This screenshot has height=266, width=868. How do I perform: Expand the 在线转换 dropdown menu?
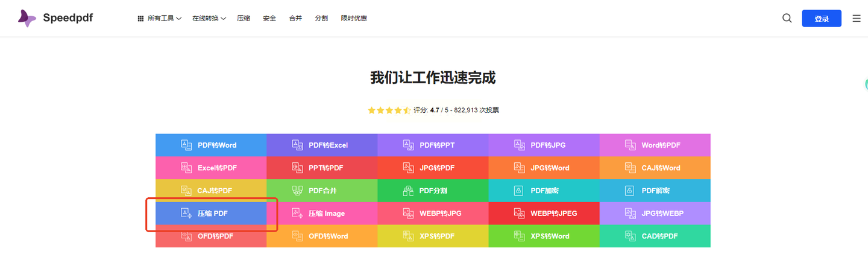[x=209, y=19]
